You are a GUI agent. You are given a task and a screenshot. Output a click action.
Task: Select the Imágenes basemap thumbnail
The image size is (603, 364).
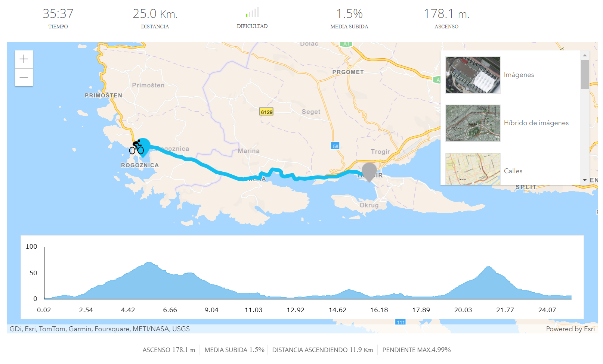pos(473,75)
